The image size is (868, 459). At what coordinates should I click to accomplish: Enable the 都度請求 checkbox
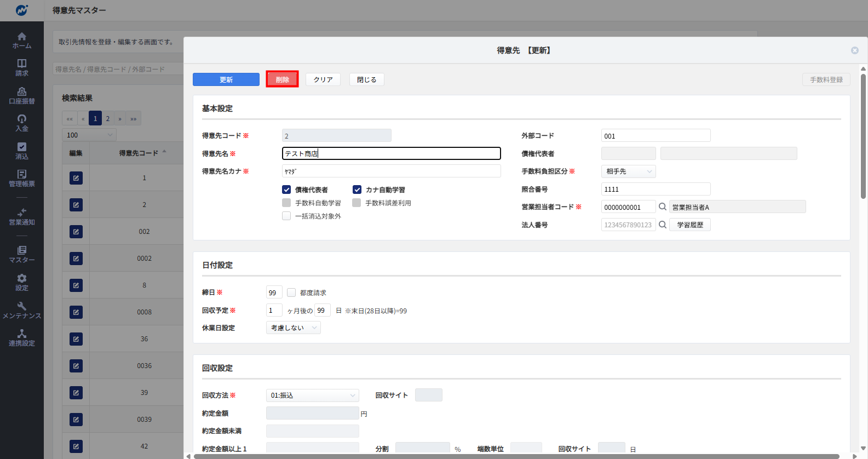(291, 292)
